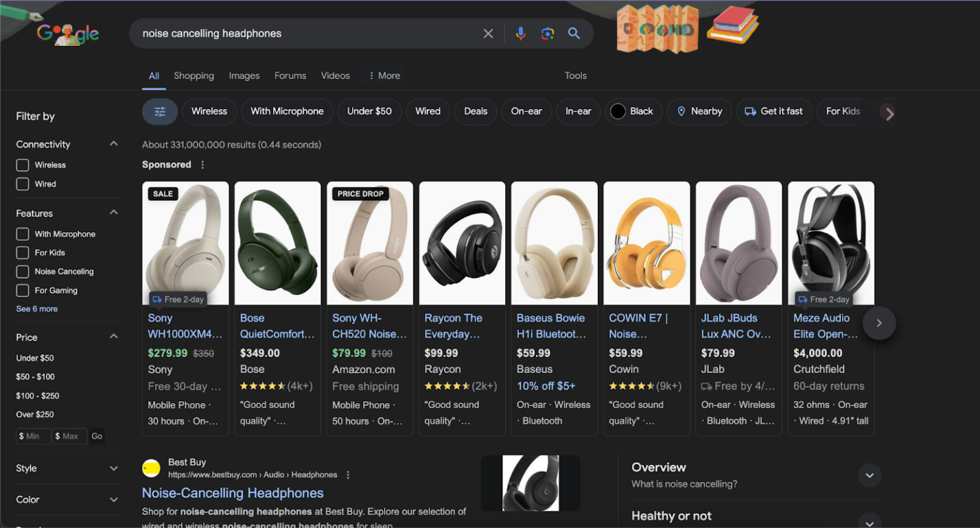Image resolution: width=980 pixels, height=528 pixels.
Task: Switch to the Shopping tab
Action: coord(194,75)
